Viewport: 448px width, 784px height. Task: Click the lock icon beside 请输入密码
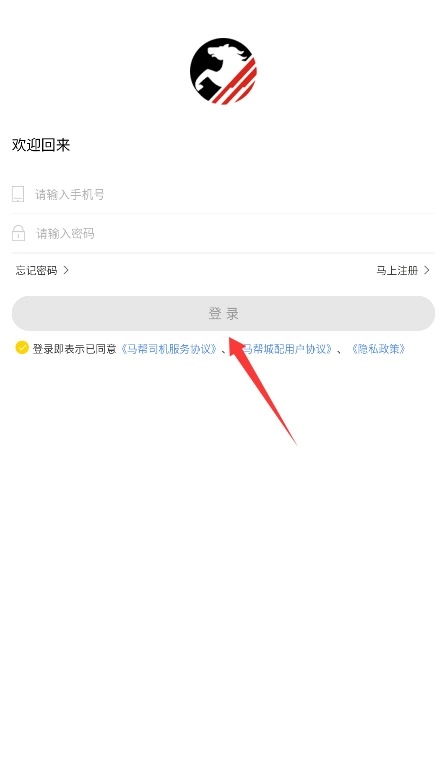(18, 233)
